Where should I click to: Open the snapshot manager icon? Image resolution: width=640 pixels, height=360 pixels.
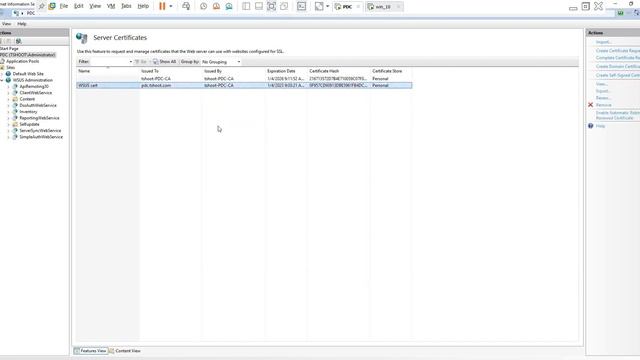[229, 6]
